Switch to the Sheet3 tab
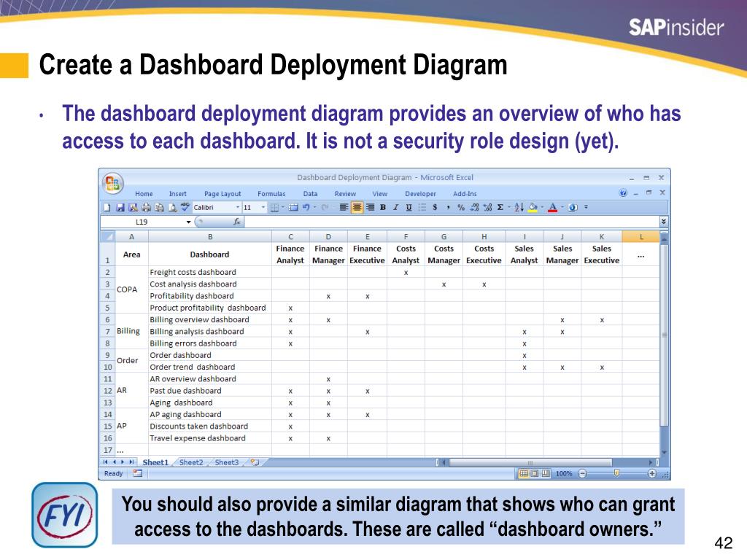This screenshot has height=560, width=747. click(227, 462)
